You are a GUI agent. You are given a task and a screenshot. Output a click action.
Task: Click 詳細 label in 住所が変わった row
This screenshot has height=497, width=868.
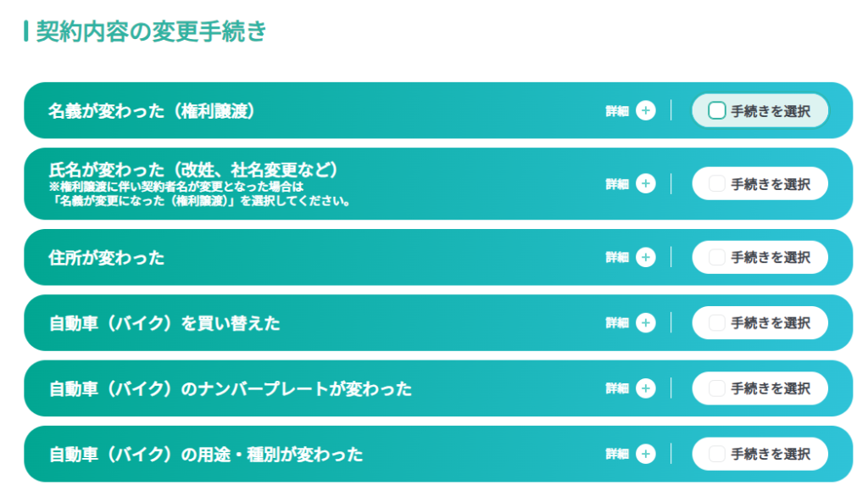click(617, 258)
